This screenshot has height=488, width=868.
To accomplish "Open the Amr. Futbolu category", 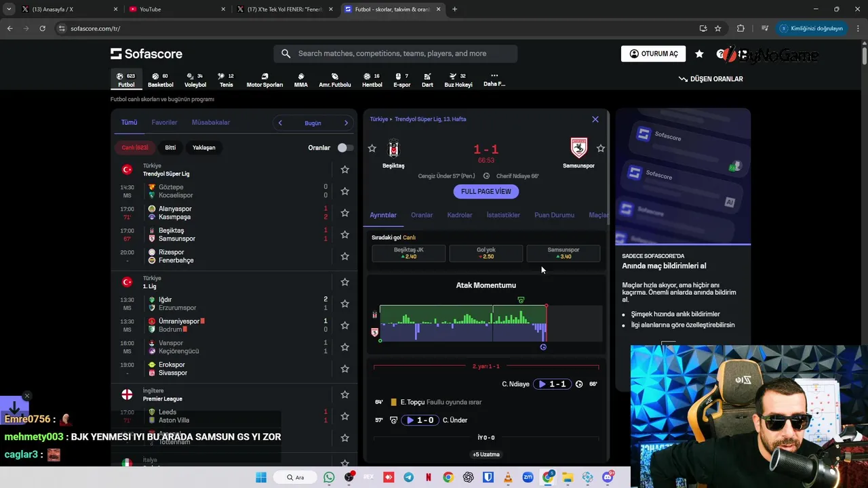I will click(x=335, y=80).
